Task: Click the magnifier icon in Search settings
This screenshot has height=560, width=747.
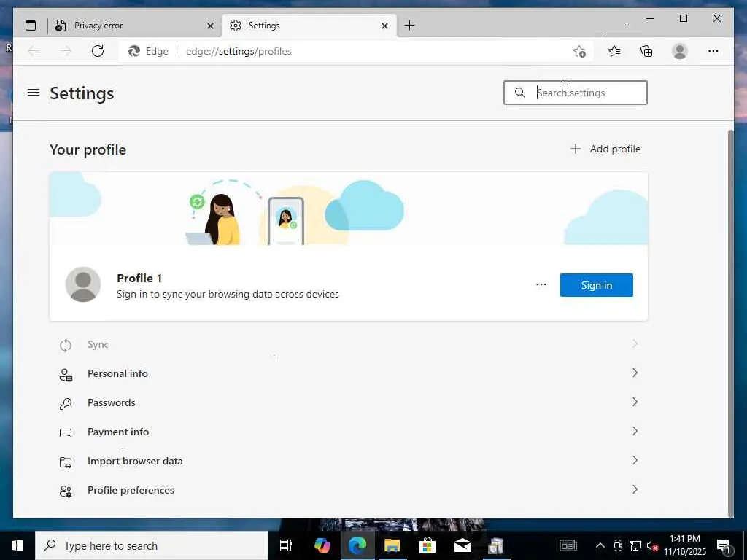Action: (x=519, y=93)
